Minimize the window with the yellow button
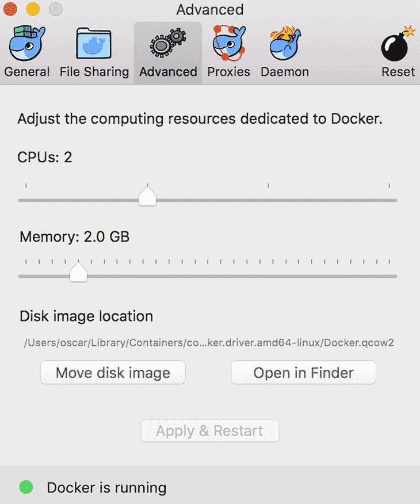The width and height of the screenshot is (420, 504). click(33, 9)
